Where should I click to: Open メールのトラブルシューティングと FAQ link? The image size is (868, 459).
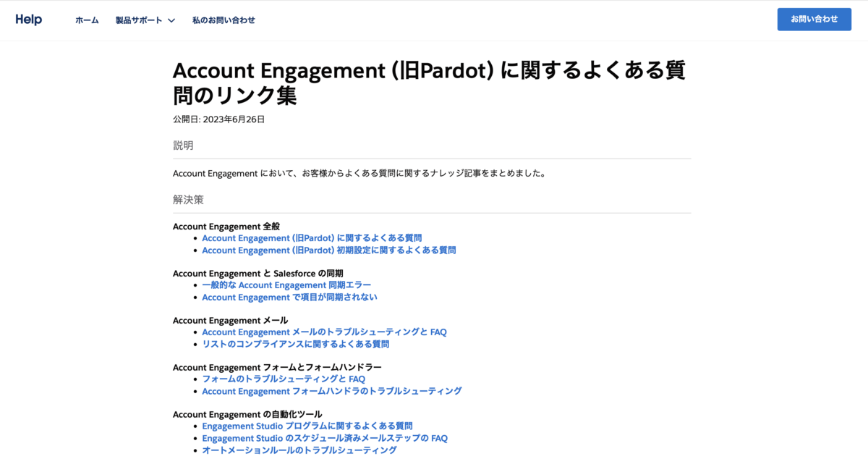pyautogui.click(x=324, y=332)
